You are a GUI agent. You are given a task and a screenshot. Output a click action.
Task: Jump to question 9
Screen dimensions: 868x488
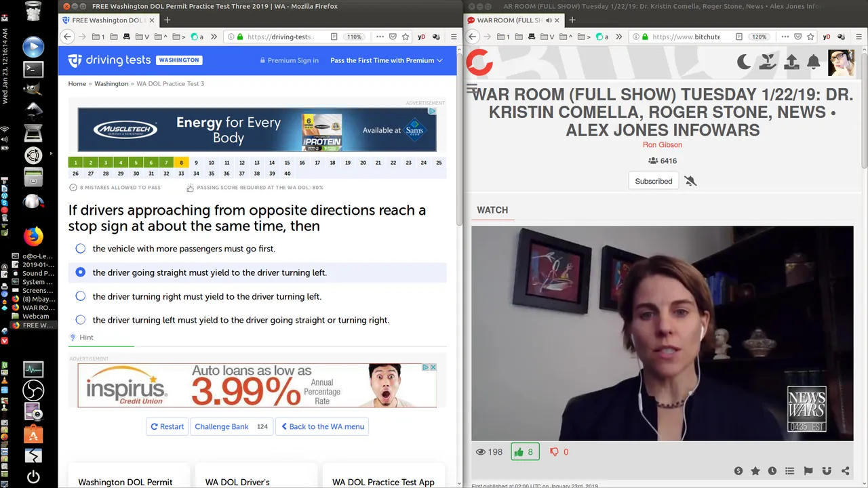point(196,163)
